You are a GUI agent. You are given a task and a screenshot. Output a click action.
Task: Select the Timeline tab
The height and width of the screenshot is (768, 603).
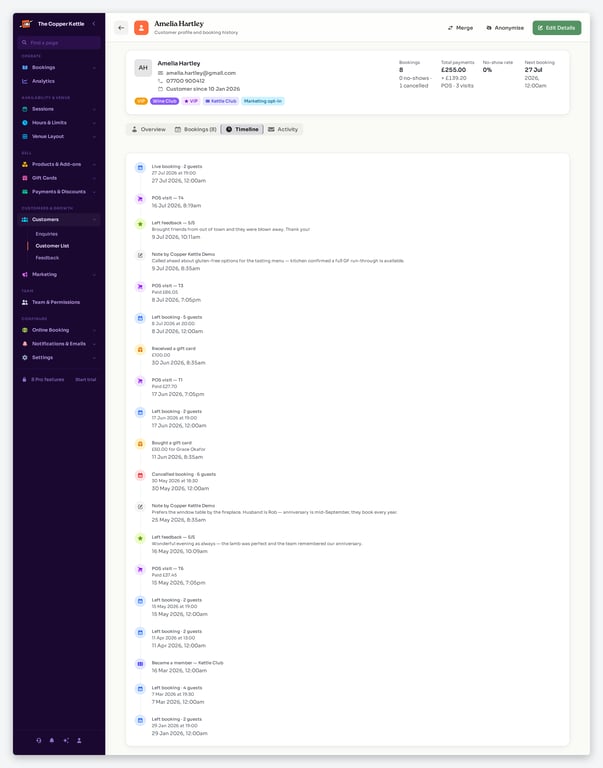click(242, 129)
